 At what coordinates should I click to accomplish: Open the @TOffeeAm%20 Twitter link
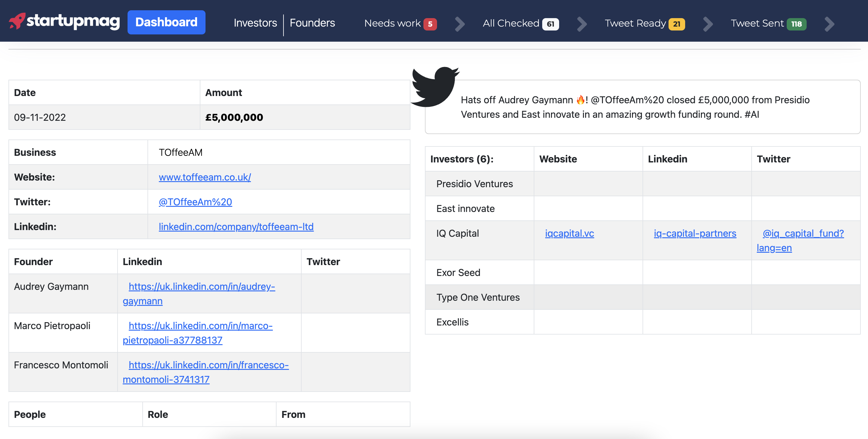coord(196,202)
